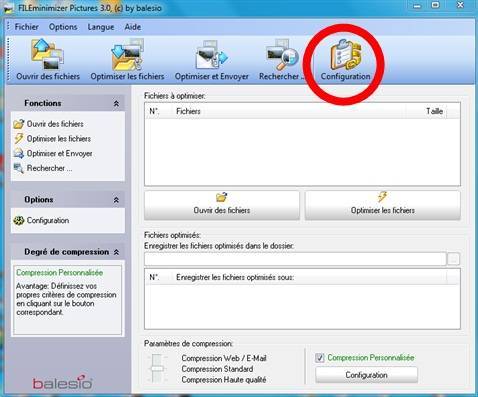Click Compression Standard label
The width and height of the screenshot is (478, 397).
217,369
